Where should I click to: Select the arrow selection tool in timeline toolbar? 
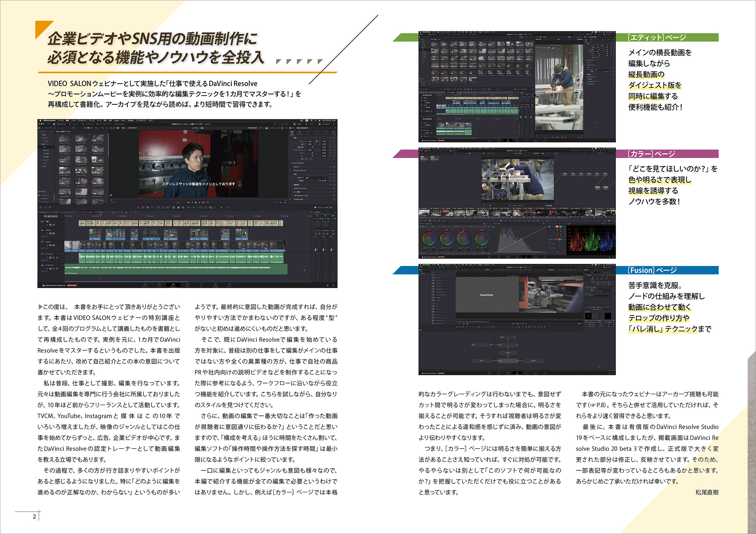point(138,207)
